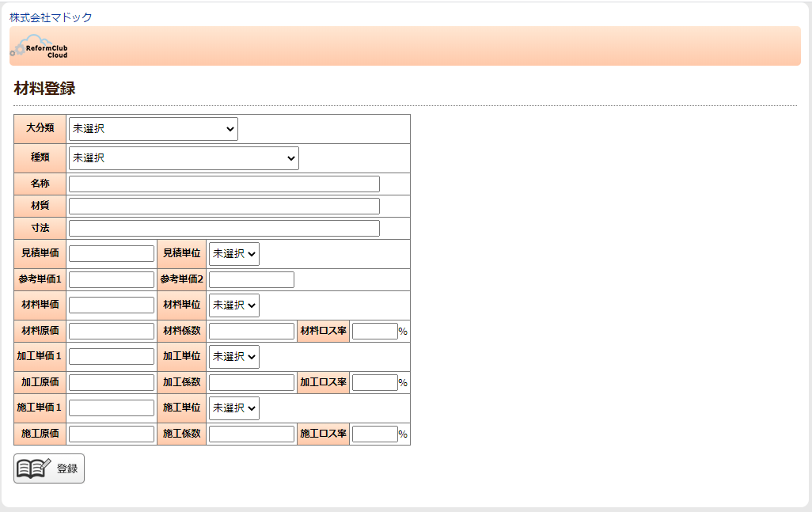Click the 見積単価 price field

pyautogui.click(x=112, y=254)
